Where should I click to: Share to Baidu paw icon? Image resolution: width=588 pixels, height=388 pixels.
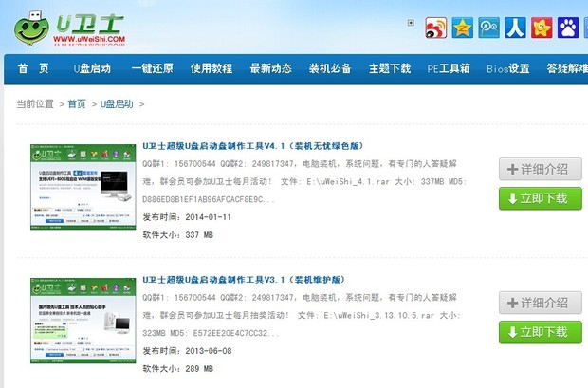coord(568,28)
